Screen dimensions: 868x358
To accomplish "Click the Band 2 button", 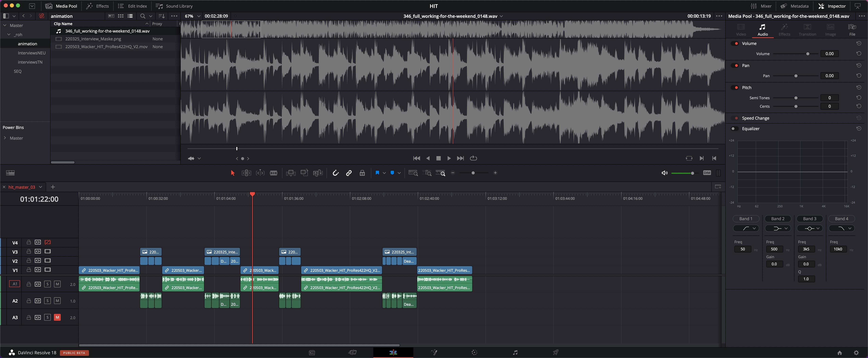I will tap(778, 219).
